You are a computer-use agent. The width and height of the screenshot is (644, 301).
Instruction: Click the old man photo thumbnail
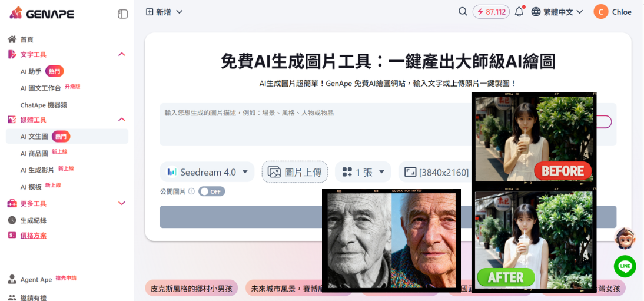(391, 240)
